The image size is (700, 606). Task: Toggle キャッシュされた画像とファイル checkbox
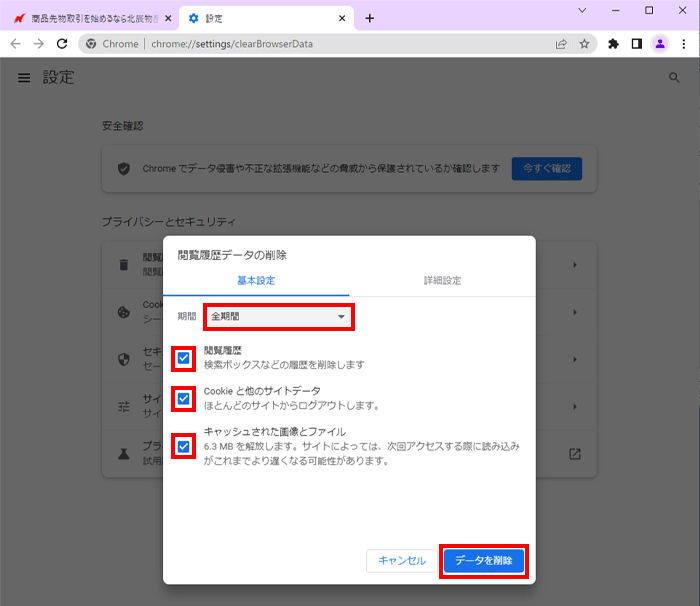(x=183, y=446)
